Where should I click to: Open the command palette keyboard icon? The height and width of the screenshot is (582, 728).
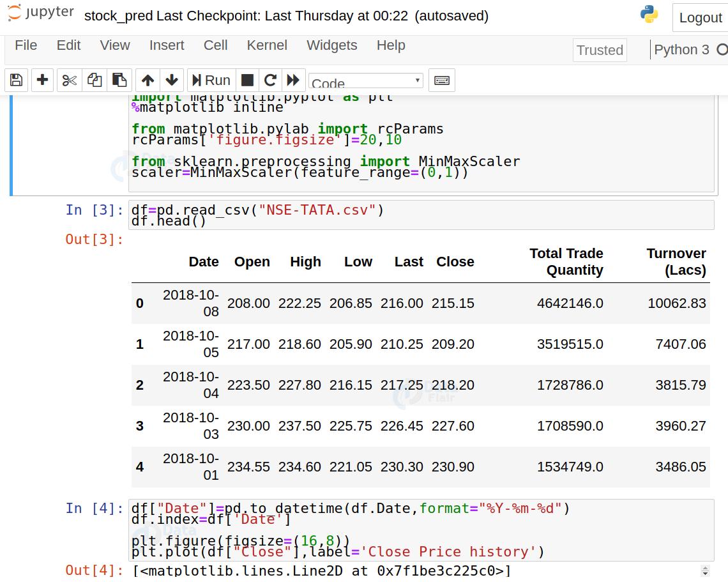pyautogui.click(x=441, y=80)
